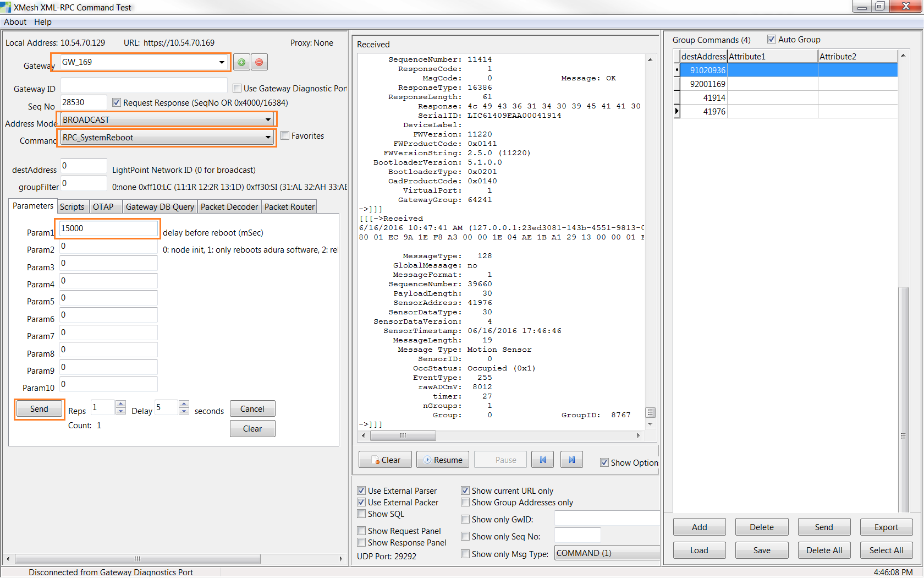Switch to the Scripts tab
The height and width of the screenshot is (578, 924).
point(72,206)
